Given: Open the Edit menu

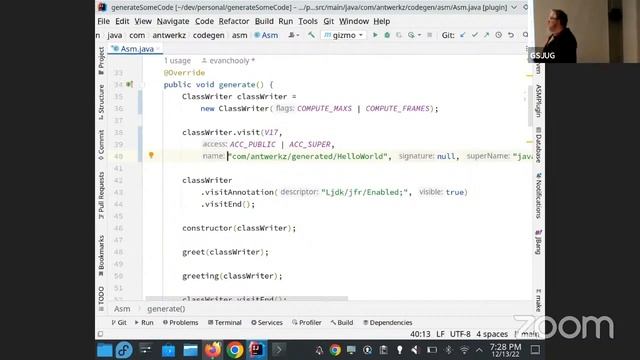Looking at the screenshot, I should (x=122, y=21).
